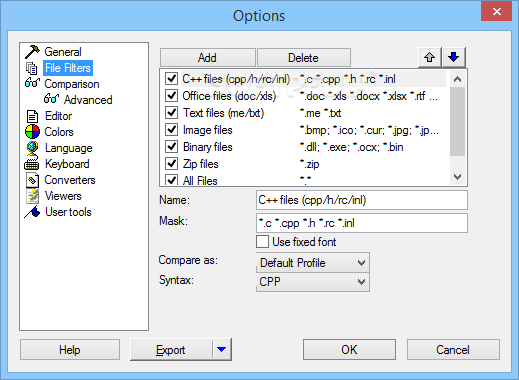Click the Viewers lightning icon
Image resolution: width=519 pixels, height=380 pixels.
point(33,196)
